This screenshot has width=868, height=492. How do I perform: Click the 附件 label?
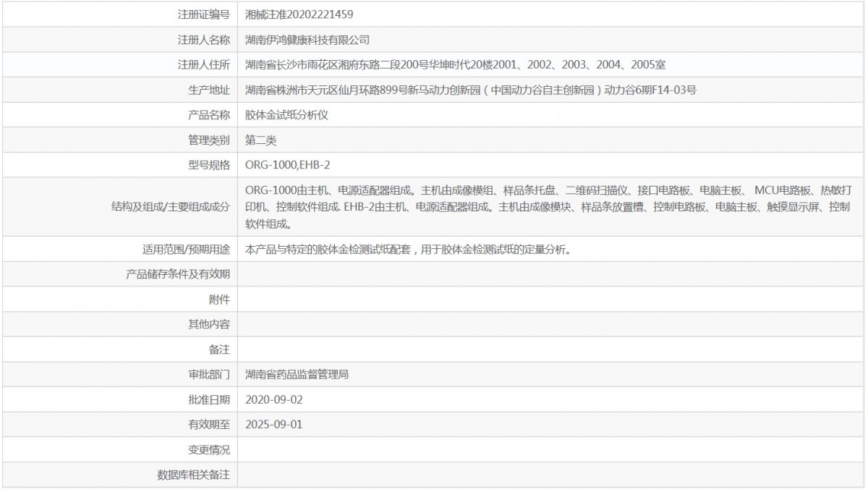[x=219, y=300]
